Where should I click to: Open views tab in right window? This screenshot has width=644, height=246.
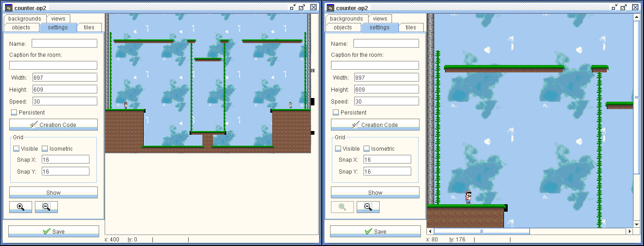pos(380,19)
